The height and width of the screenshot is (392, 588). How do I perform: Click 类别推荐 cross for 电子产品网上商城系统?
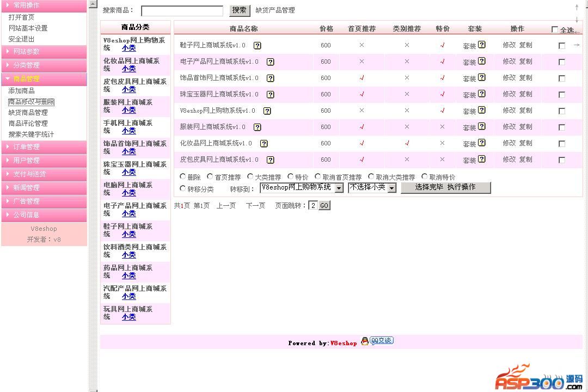pyautogui.click(x=407, y=61)
